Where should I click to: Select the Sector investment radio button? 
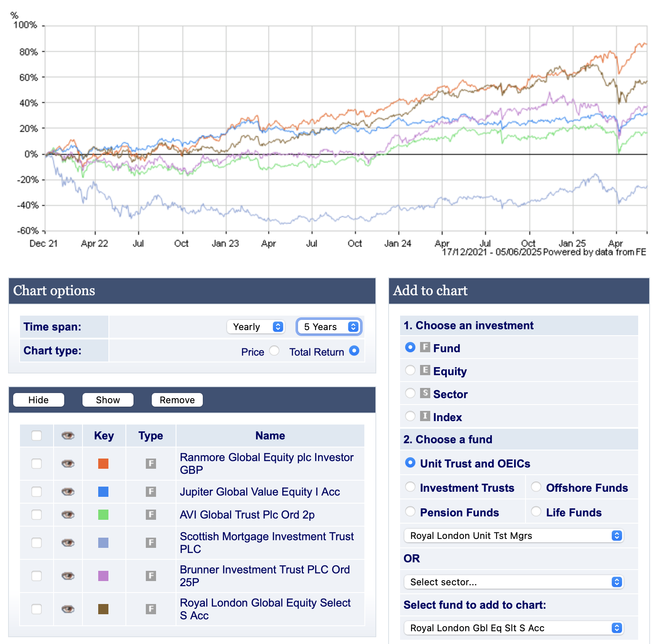pos(410,393)
